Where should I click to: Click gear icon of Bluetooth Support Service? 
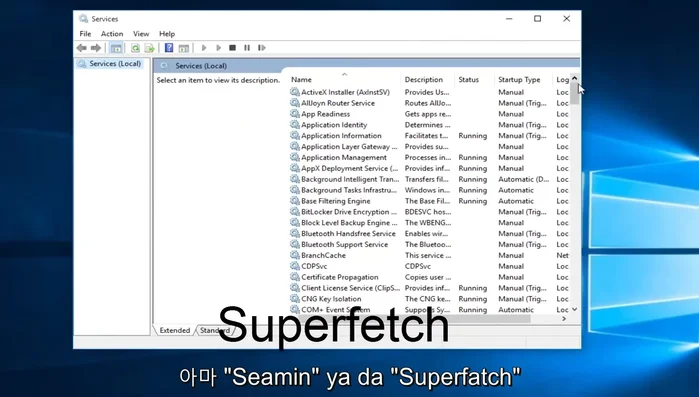294,244
